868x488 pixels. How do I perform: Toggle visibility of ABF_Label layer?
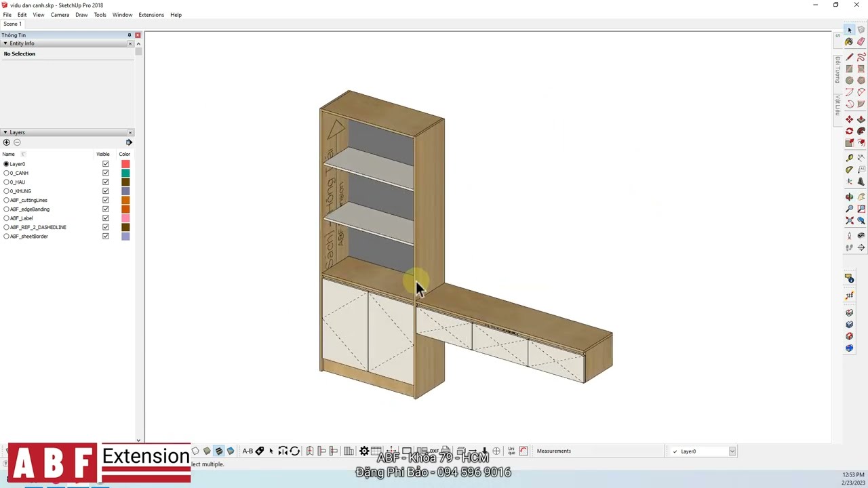coord(105,218)
